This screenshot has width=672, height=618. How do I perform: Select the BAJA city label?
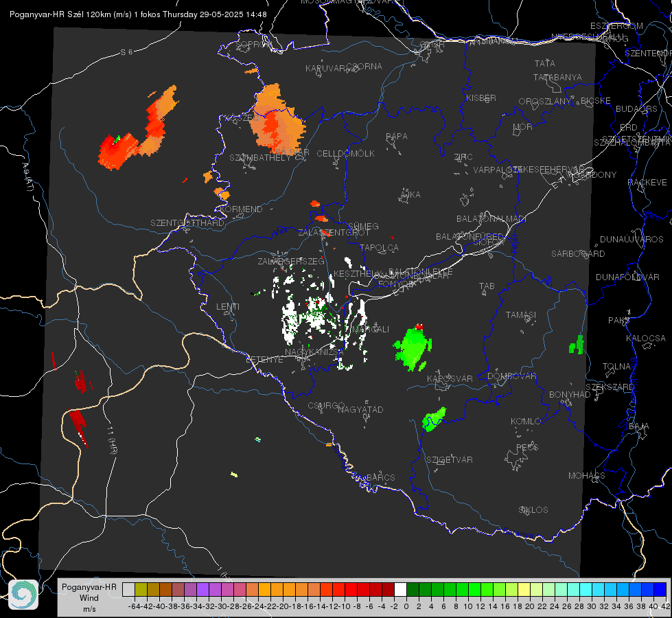[639, 426]
